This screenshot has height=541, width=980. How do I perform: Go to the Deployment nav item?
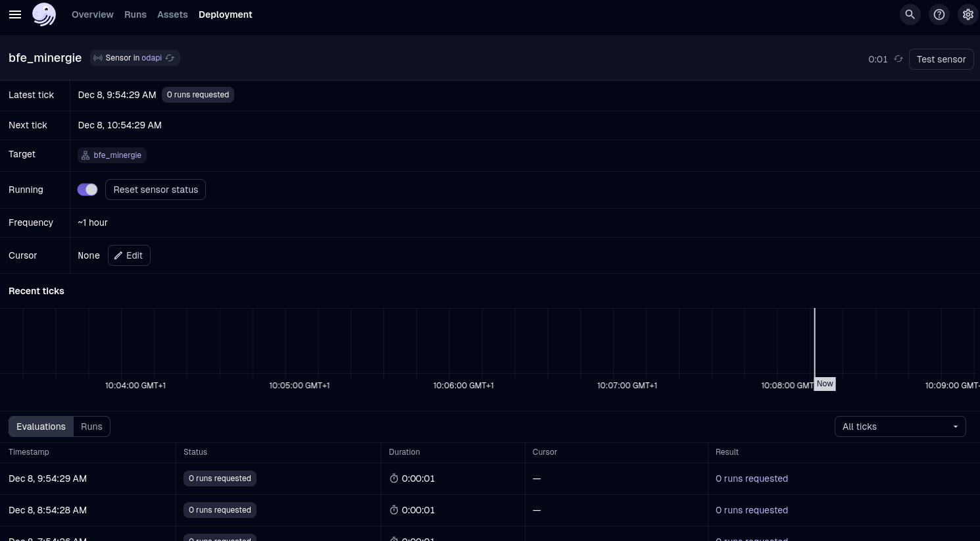(x=226, y=14)
